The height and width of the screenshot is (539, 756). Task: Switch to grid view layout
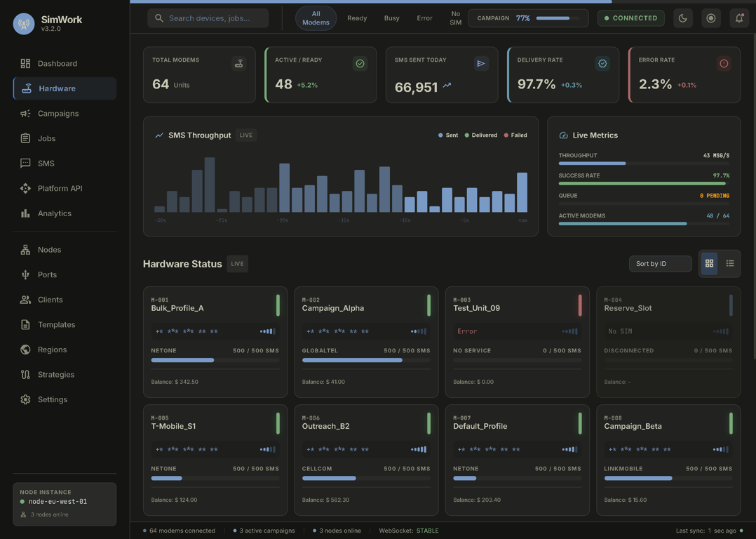[x=709, y=264]
